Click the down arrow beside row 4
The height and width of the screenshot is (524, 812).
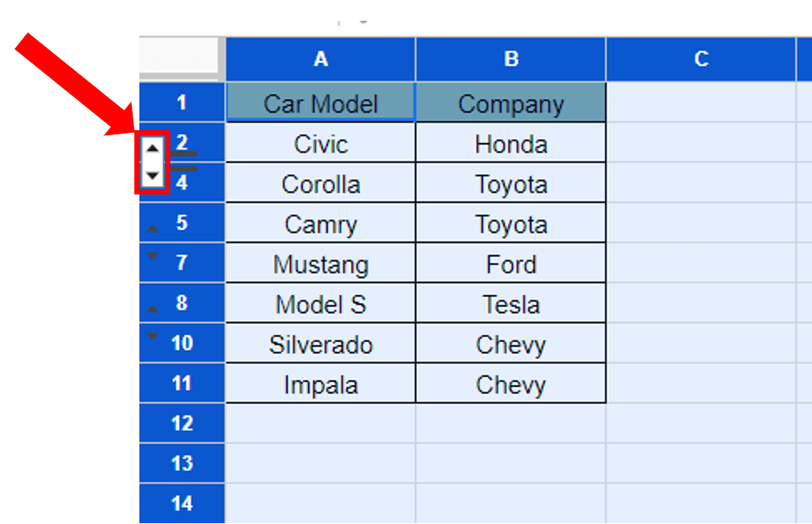tap(154, 175)
